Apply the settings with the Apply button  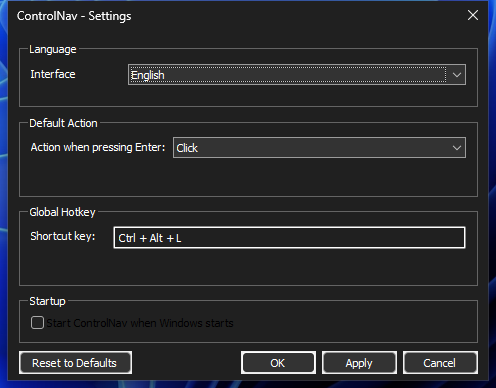coord(359,363)
